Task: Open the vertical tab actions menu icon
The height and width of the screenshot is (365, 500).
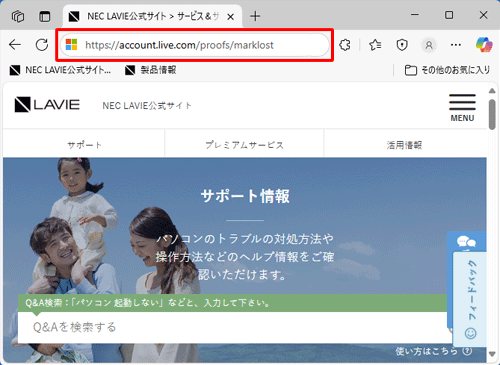Action: (x=44, y=16)
